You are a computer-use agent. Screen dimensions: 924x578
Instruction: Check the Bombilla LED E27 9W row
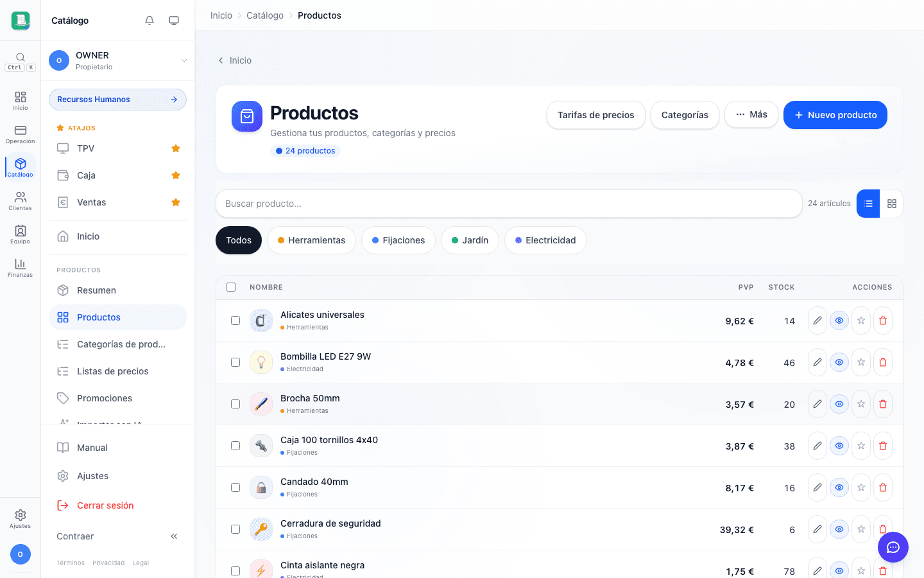coord(235,362)
